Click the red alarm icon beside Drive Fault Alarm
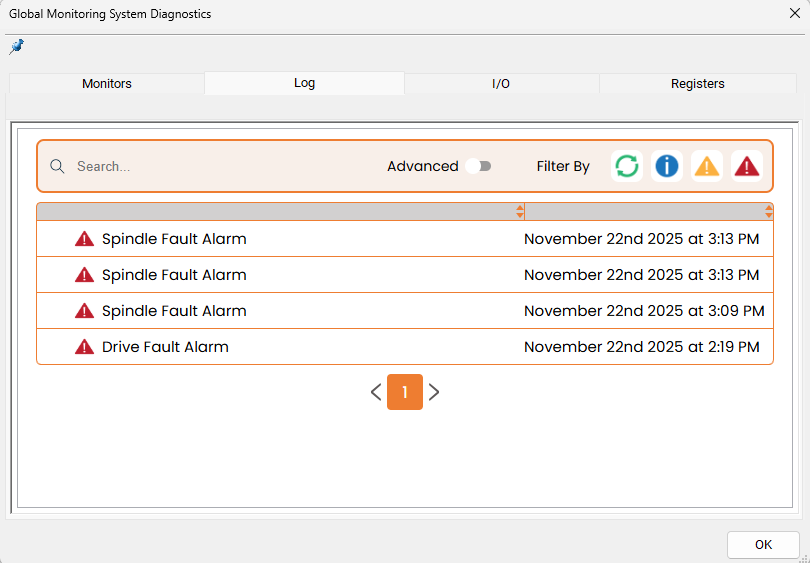This screenshot has height=563, width=810. coord(85,347)
